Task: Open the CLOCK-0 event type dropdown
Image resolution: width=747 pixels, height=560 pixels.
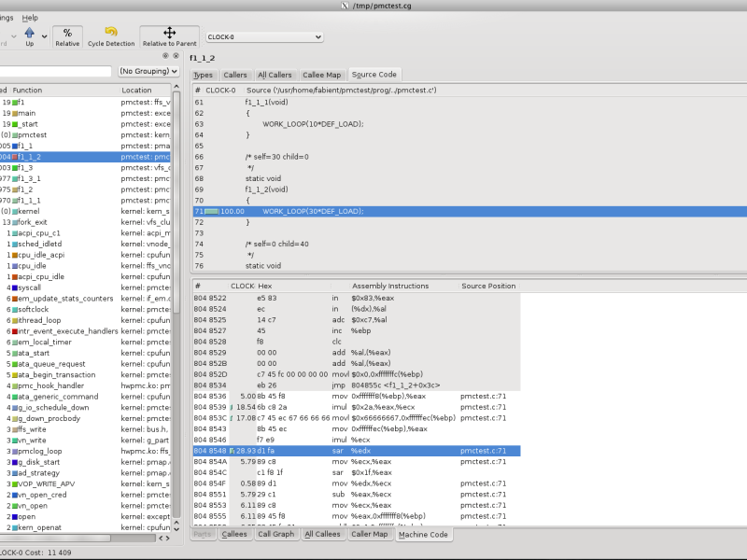Action: pyautogui.click(x=264, y=36)
